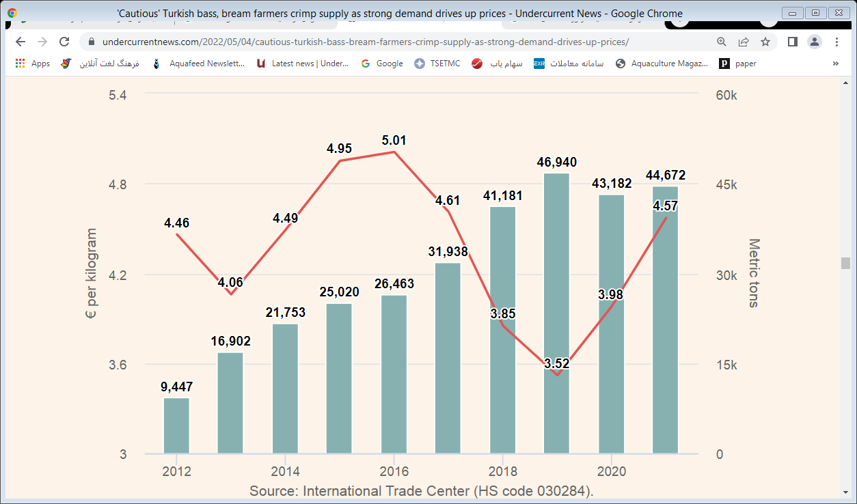Click the 2017 bar labeled 31,938
The width and height of the screenshot is (857, 504).
448,359
